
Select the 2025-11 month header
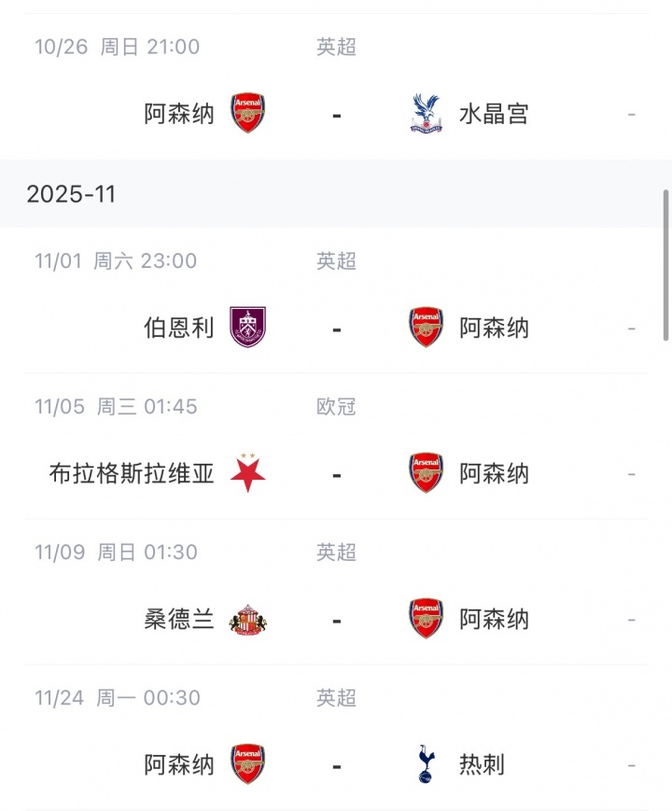click(71, 193)
